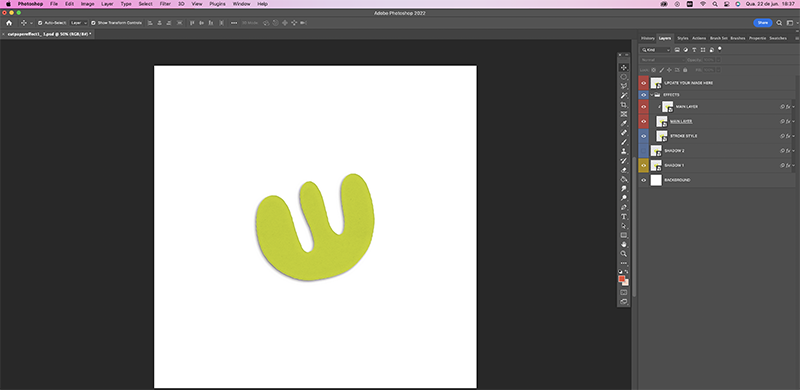Screen dimensions: 800x390
Task: Click the search icon next to Share
Action: [x=779, y=23]
